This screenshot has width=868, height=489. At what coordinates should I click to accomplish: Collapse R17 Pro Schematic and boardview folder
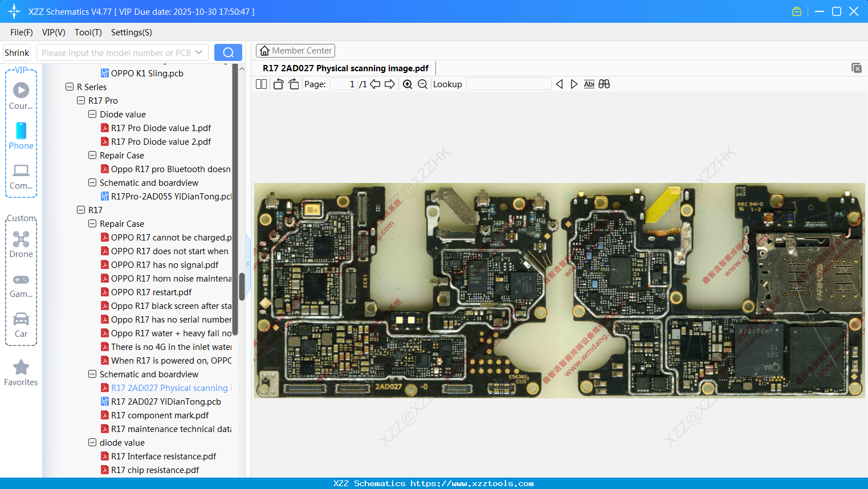[92, 182]
